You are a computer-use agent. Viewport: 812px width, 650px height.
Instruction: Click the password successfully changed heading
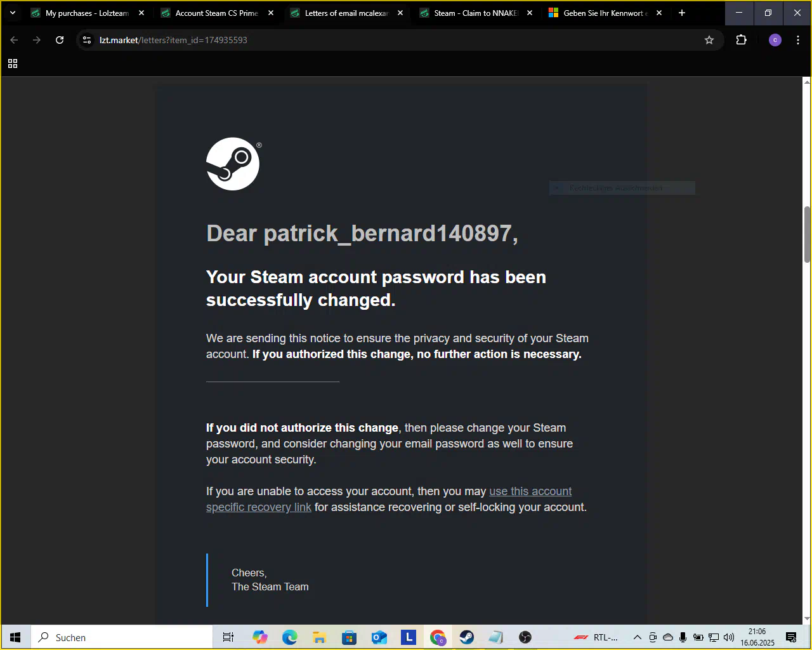(376, 288)
